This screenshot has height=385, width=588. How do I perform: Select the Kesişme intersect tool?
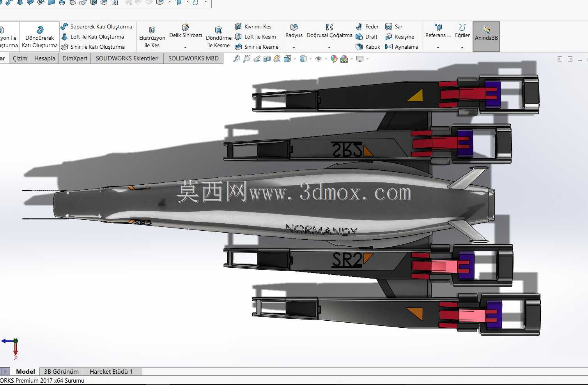pyautogui.click(x=400, y=37)
